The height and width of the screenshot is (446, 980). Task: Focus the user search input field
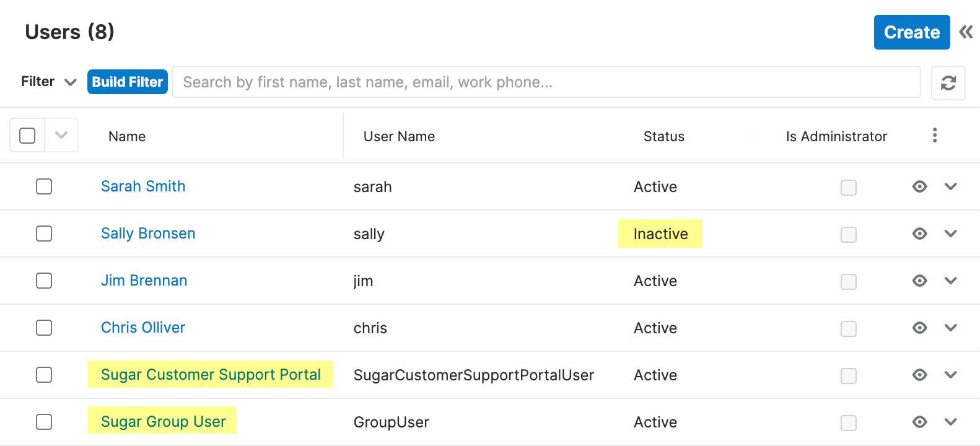[545, 82]
